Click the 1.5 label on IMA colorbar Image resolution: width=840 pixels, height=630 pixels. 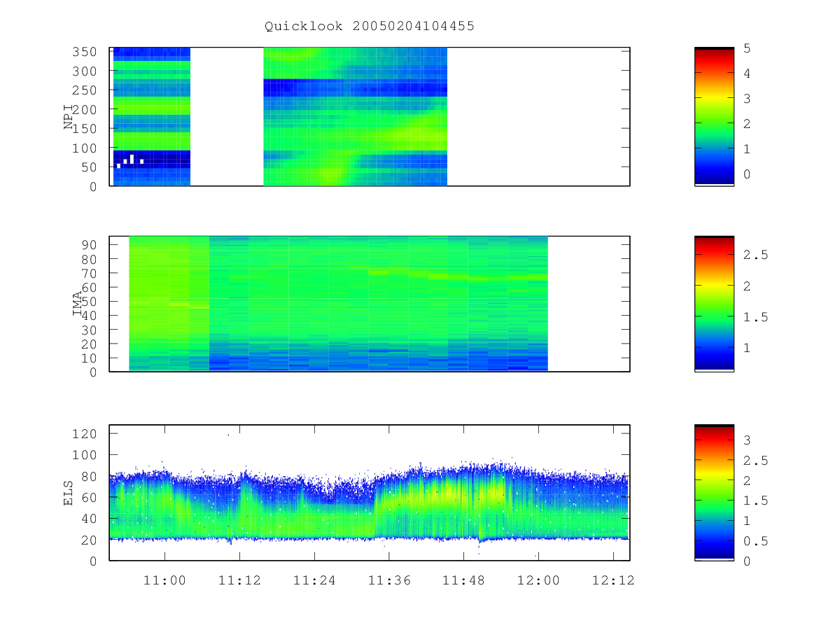coord(755,317)
